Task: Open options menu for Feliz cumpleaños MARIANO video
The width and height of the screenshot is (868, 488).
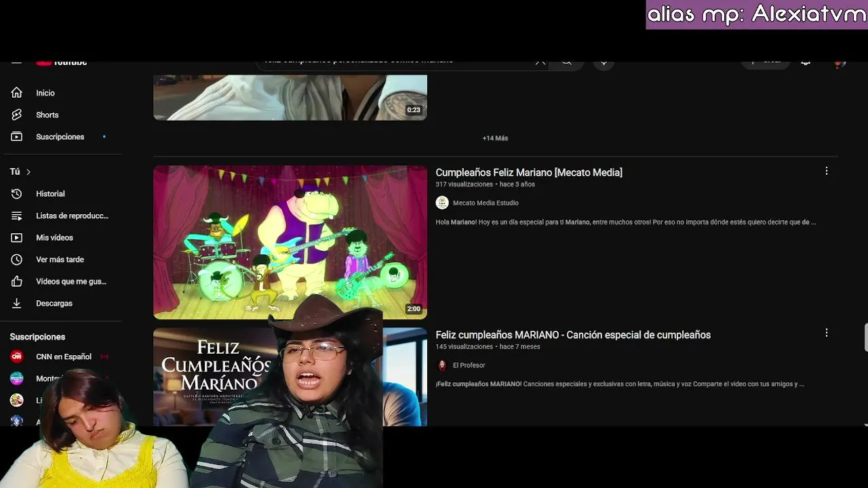Action: (x=826, y=333)
